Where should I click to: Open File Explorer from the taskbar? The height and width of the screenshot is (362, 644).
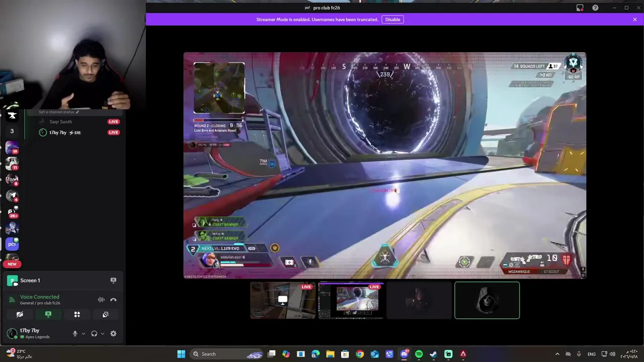point(331,354)
